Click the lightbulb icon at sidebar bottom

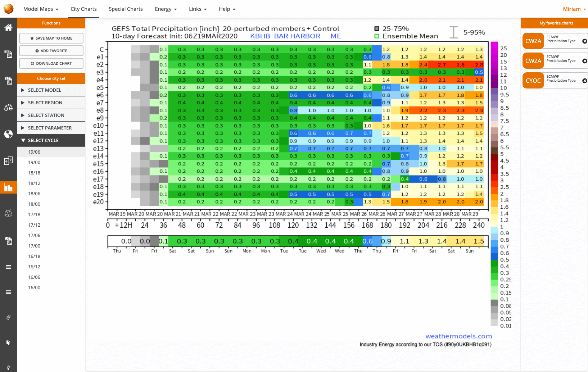8,368
